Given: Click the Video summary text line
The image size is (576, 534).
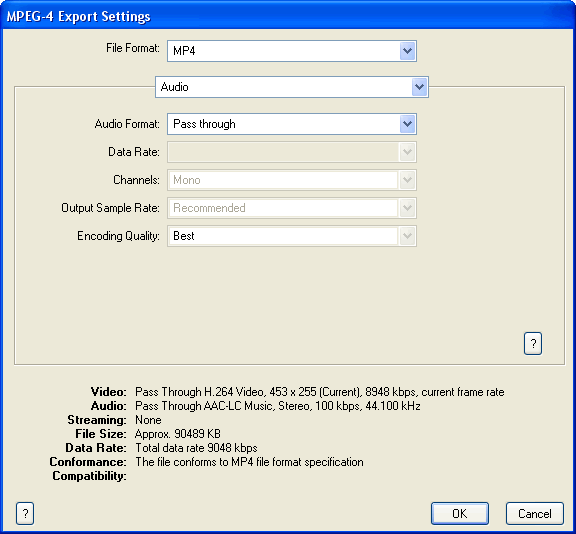Looking at the screenshot, I should pos(320,392).
